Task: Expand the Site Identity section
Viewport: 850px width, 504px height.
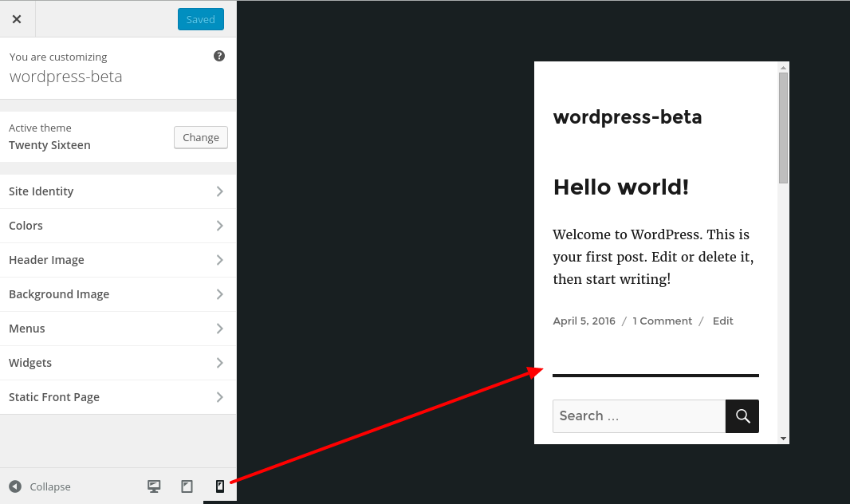Action: point(118,191)
